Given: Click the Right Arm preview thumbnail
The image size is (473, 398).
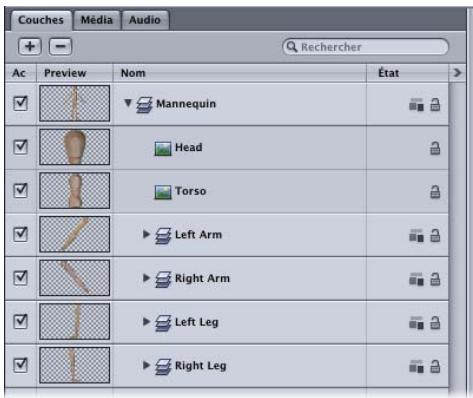Looking at the screenshot, I should tap(75, 278).
